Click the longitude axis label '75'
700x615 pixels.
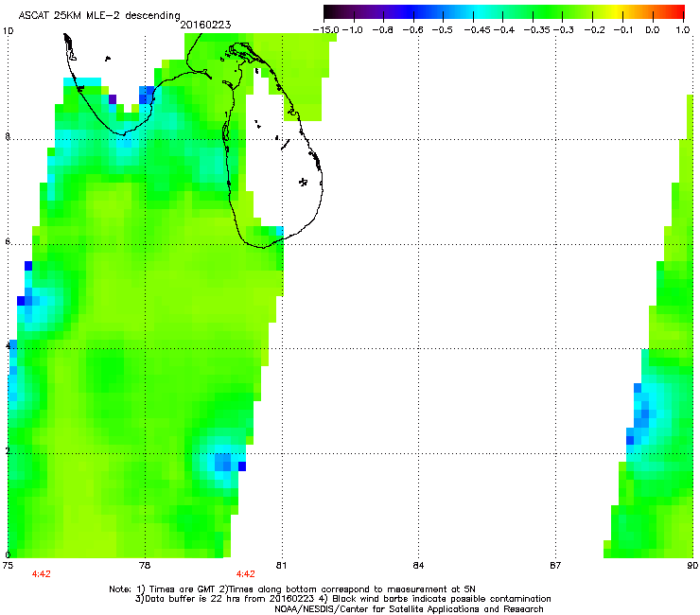pos(8,566)
